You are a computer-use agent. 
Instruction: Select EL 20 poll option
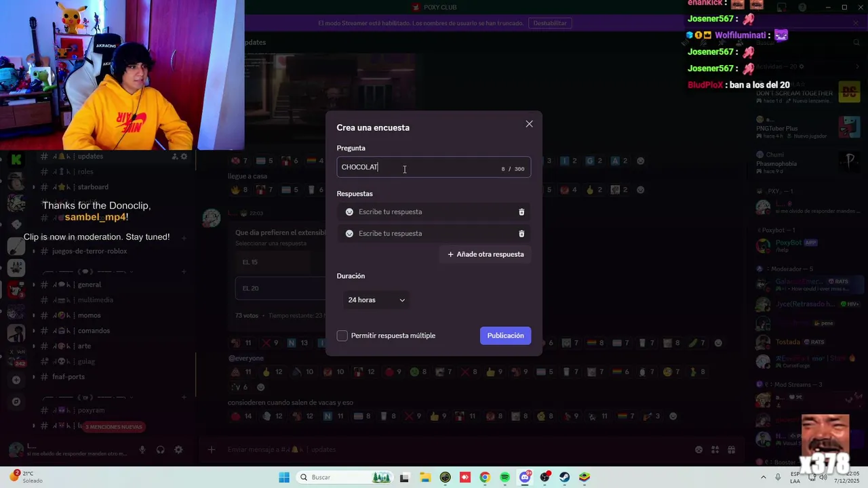point(279,288)
